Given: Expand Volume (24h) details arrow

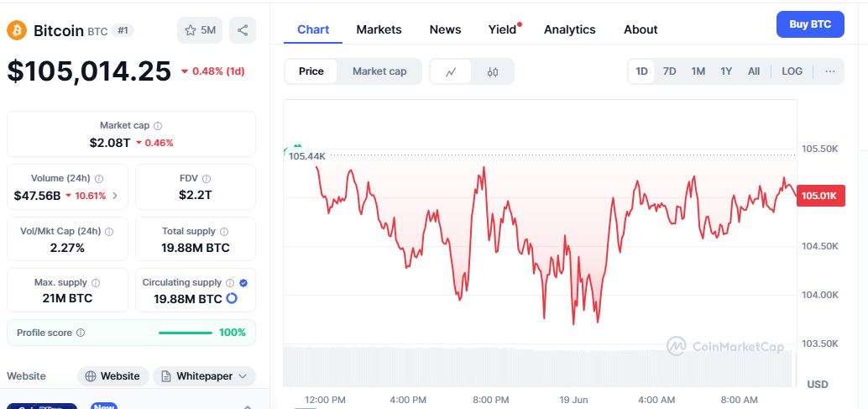Looking at the screenshot, I should (x=115, y=196).
